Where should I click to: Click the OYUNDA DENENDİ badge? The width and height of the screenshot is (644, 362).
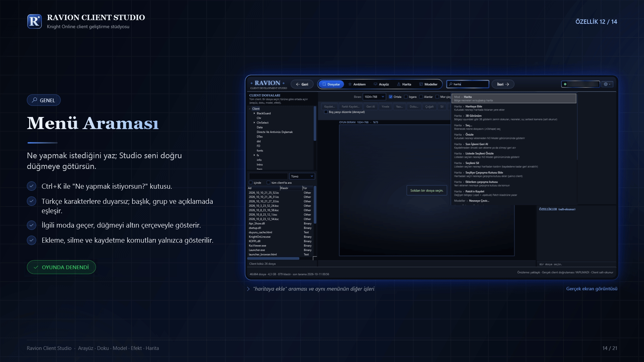(x=61, y=267)
